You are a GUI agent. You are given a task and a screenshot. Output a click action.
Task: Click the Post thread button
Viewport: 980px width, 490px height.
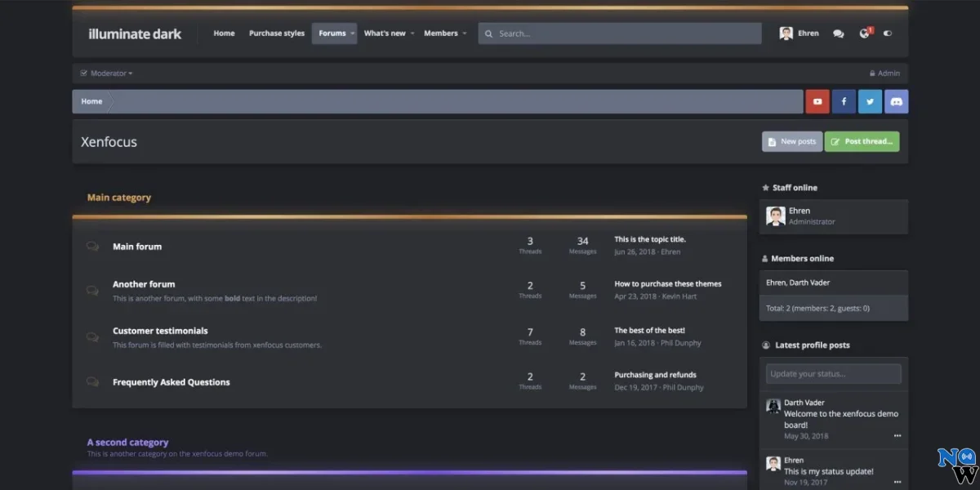pyautogui.click(x=862, y=140)
